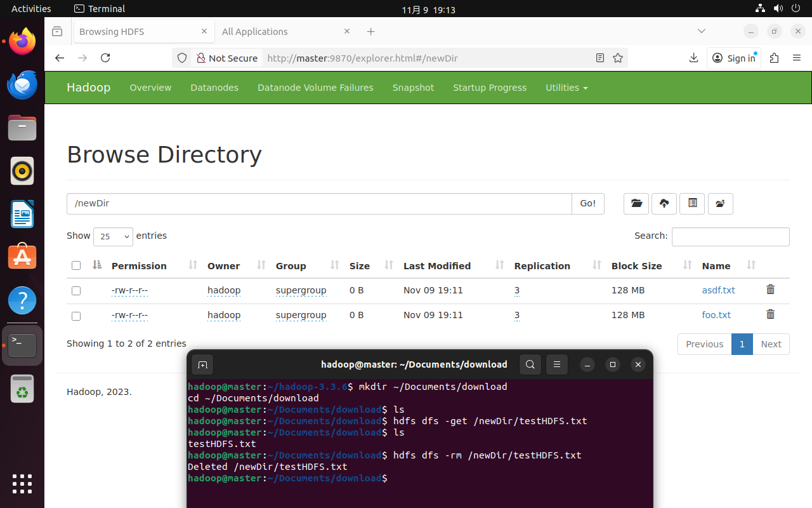Open Datanode Volume Failures nav item

(x=315, y=88)
